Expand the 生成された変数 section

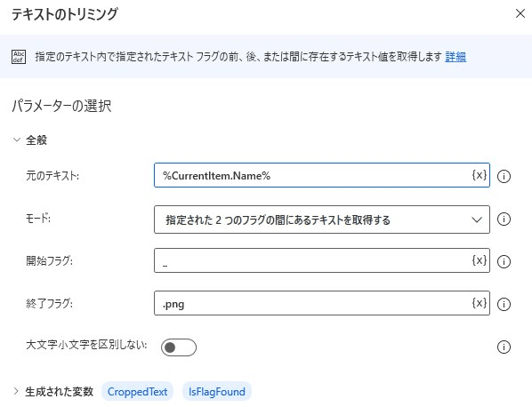tap(16, 391)
